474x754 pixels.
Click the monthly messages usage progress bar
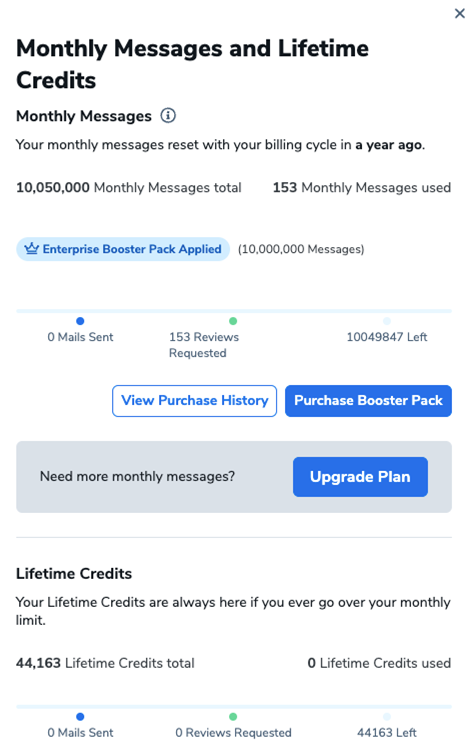234,311
